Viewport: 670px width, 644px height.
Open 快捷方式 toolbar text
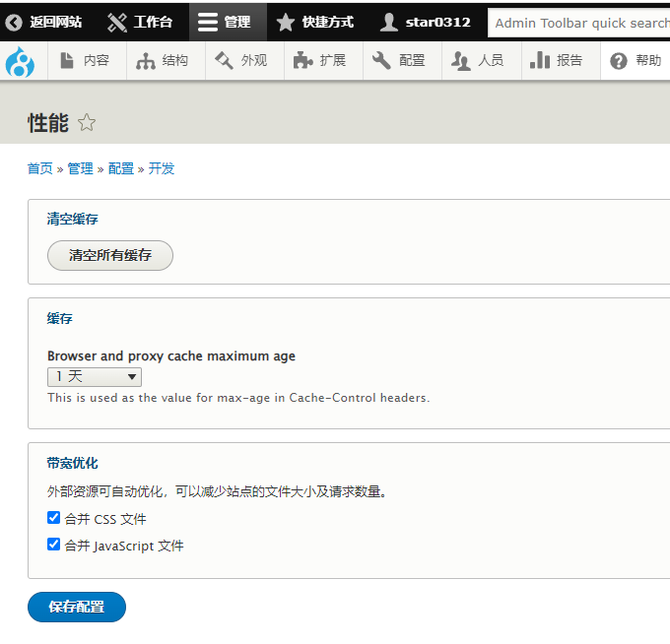[328, 23]
